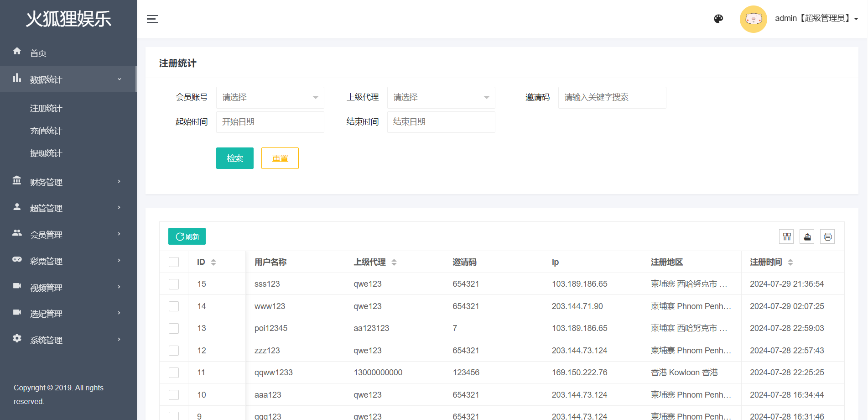Click the hamburger menu collapse icon

[x=152, y=19]
